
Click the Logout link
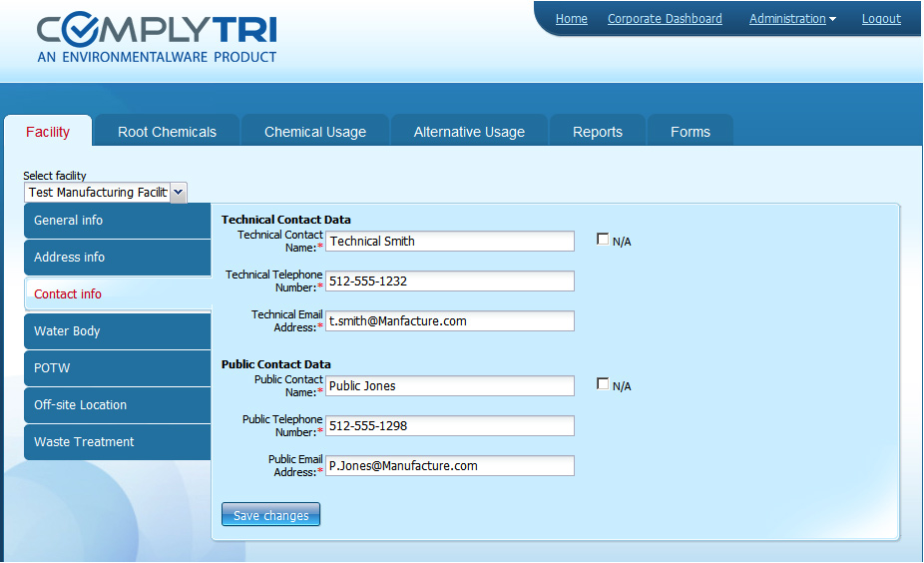[881, 19]
